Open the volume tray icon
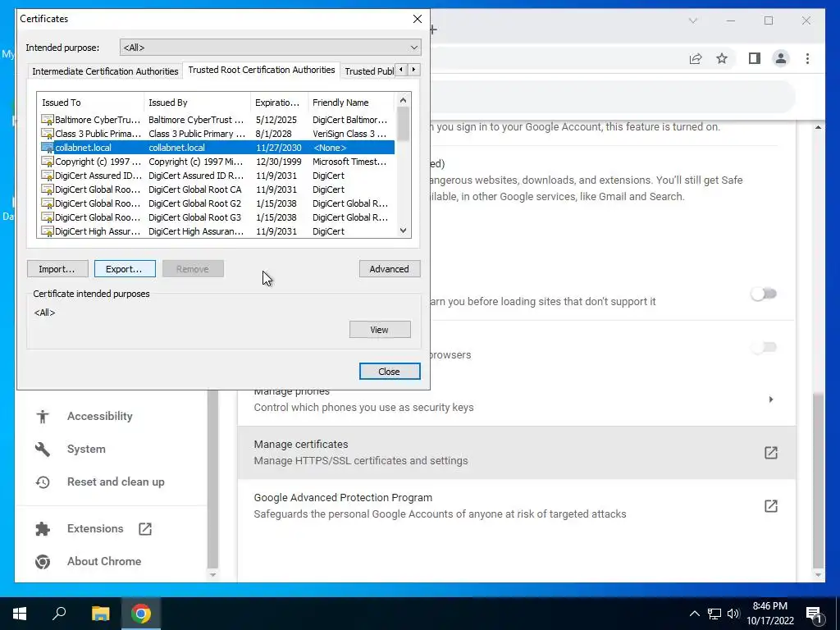The width and height of the screenshot is (840, 630). tap(733, 614)
